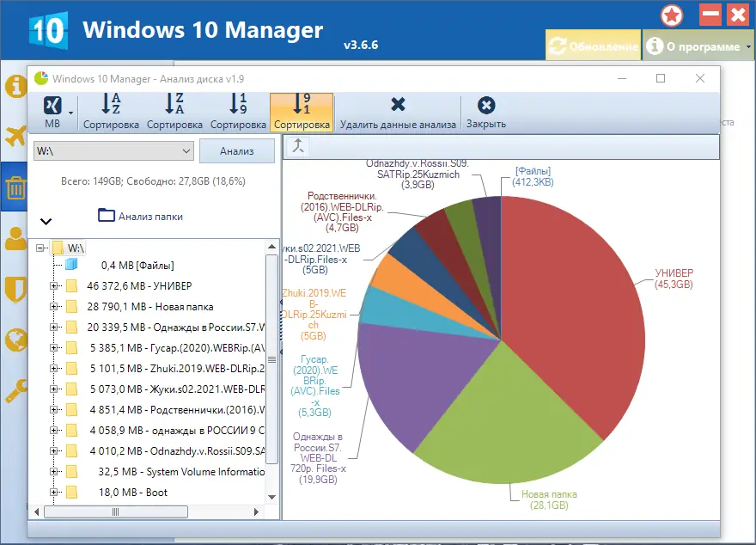Click Удалить данные анализа X icon

[x=398, y=104]
